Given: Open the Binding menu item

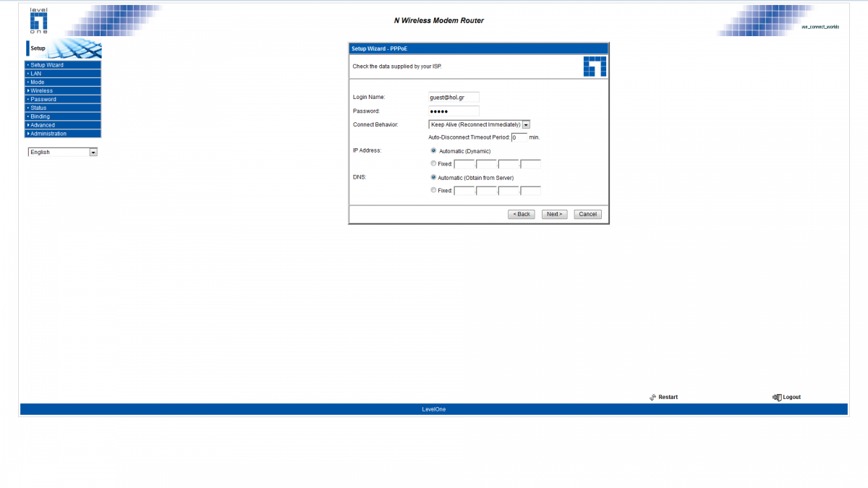Looking at the screenshot, I should 63,116.
